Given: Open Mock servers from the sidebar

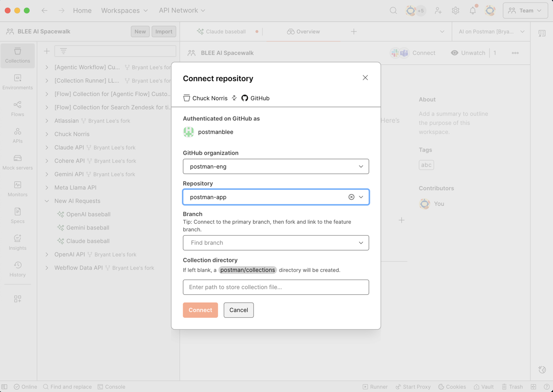Looking at the screenshot, I should tap(17, 162).
